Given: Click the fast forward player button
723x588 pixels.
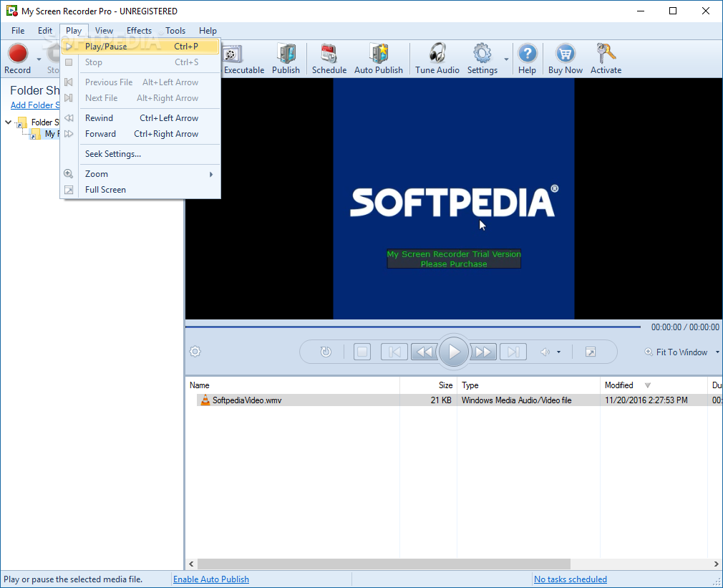Looking at the screenshot, I should [x=483, y=352].
